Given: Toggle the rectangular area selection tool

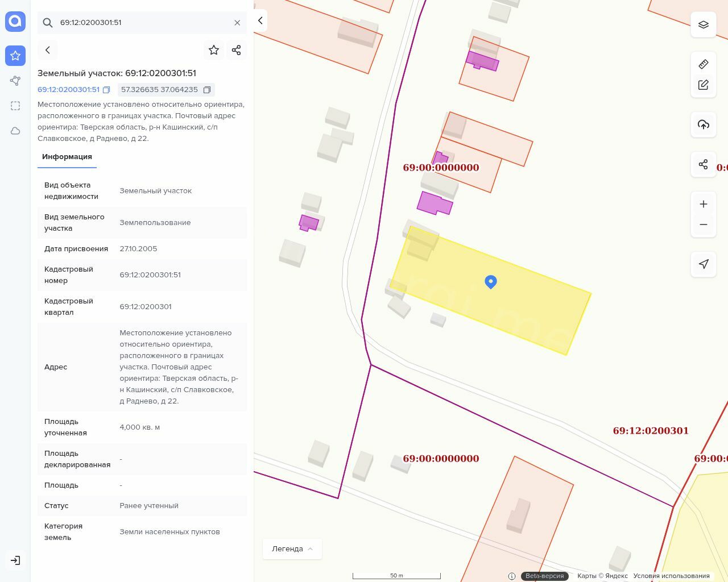Looking at the screenshot, I should coord(15,106).
